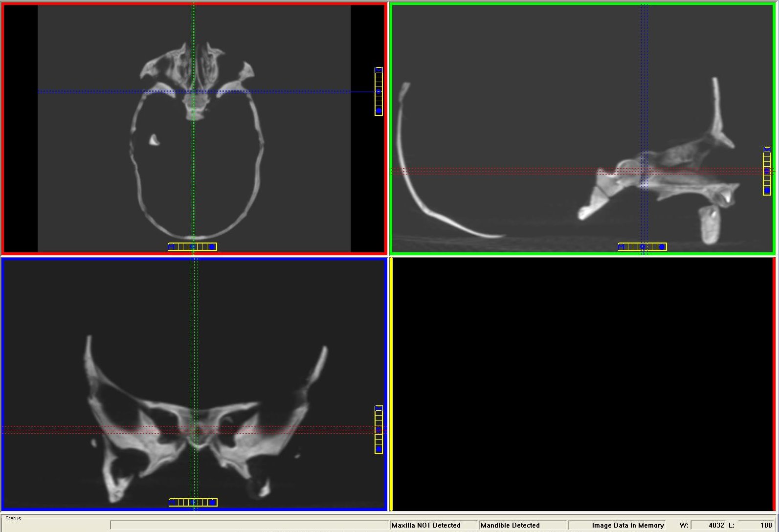This screenshot has height=532, width=779.
Task: Click the empty black 3D view pane
Action: (583, 384)
